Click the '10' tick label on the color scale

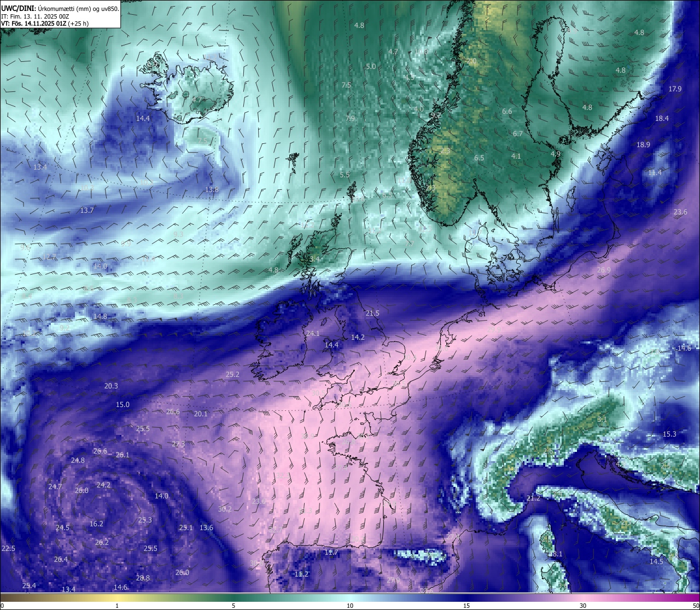(x=350, y=606)
